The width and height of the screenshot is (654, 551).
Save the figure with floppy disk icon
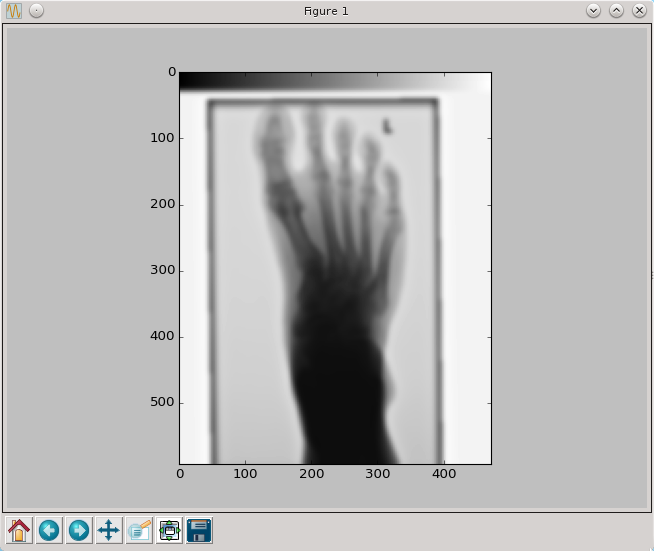[199, 530]
